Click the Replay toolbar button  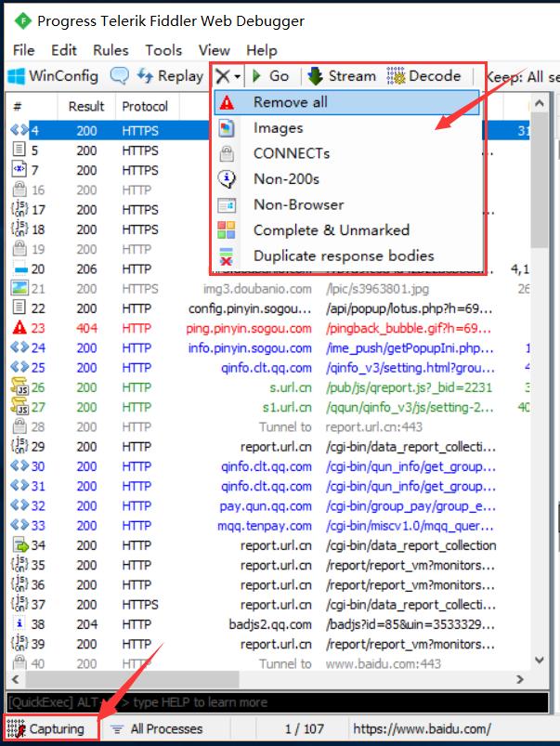click(170, 76)
